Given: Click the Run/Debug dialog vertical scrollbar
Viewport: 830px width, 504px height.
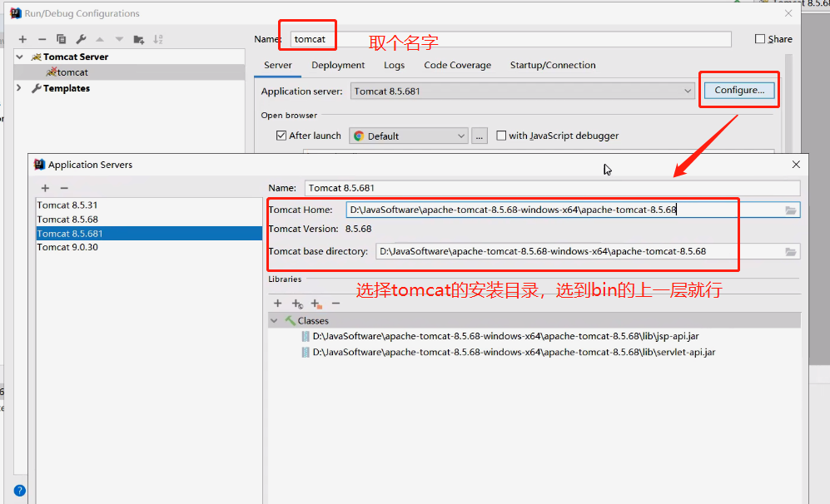Looking at the screenshot, I should click(x=788, y=103).
